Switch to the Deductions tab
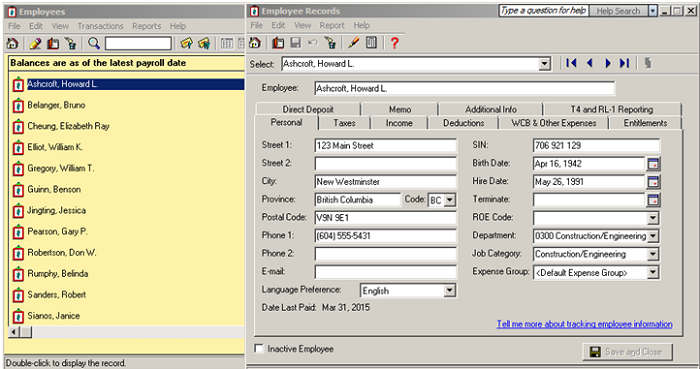700x369 pixels. tap(463, 123)
